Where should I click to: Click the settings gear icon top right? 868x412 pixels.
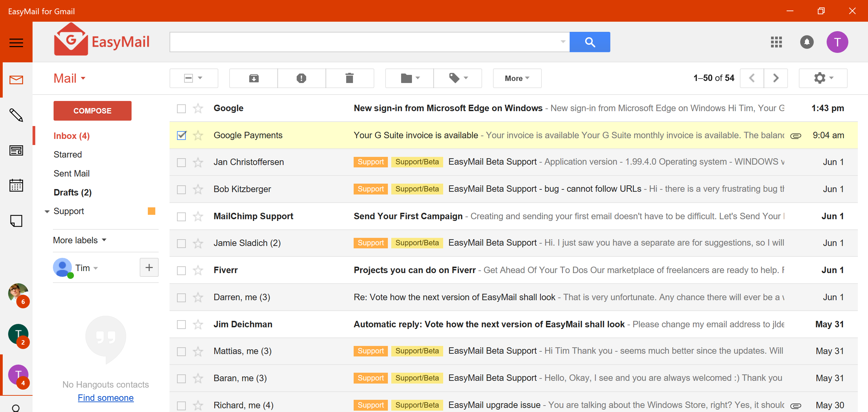(819, 78)
